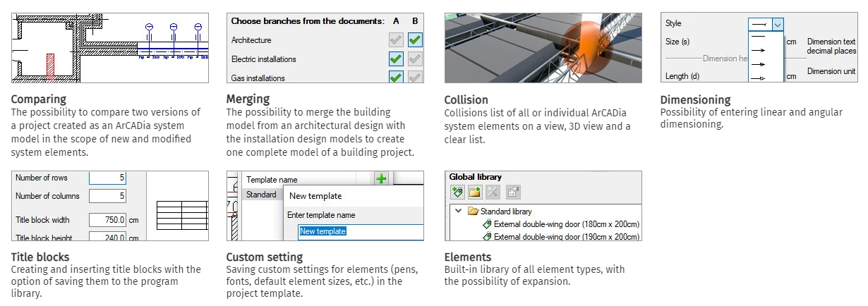Click the Collision 3D view thumbnail
Screen dimensions: 868x306
[543, 48]
